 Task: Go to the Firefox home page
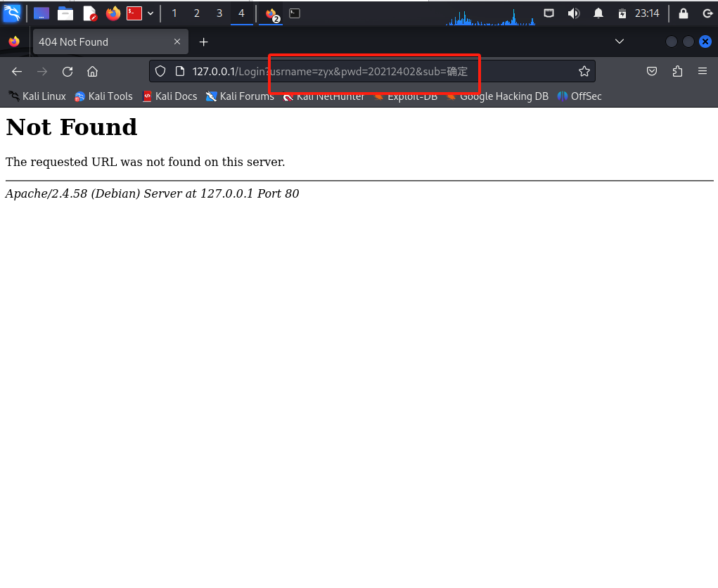[x=93, y=72]
